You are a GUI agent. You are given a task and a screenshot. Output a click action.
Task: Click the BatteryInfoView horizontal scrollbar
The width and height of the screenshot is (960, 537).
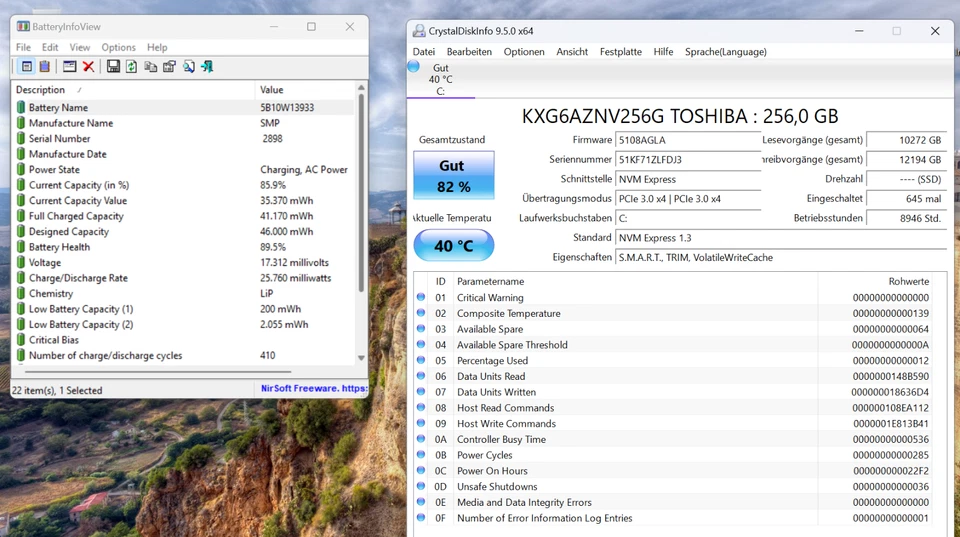click(157, 371)
